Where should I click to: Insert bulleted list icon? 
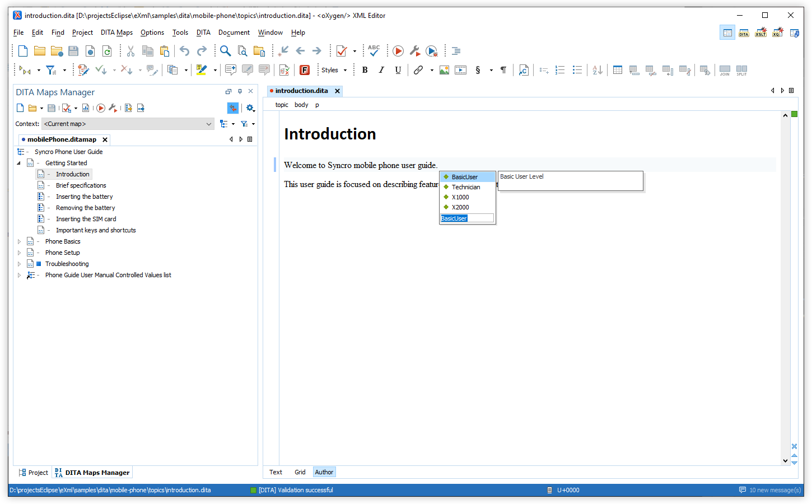click(x=577, y=70)
